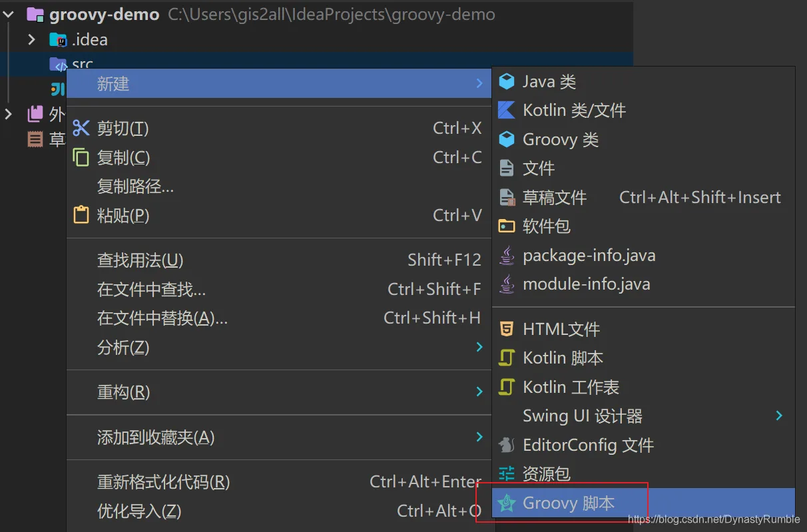Click the 文件 document icon
The height and width of the screenshot is (532, 807).
click(x=507, y=168)
